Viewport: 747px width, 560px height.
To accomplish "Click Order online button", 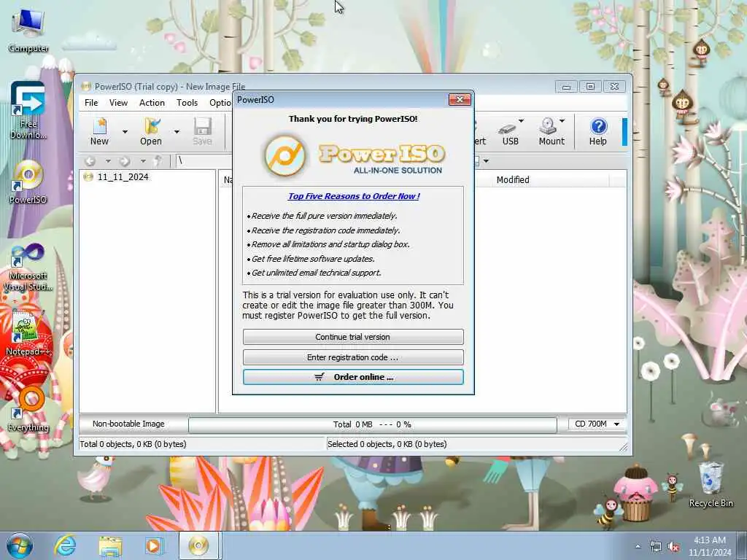I will pyautogui.click(x=353, y=377).
